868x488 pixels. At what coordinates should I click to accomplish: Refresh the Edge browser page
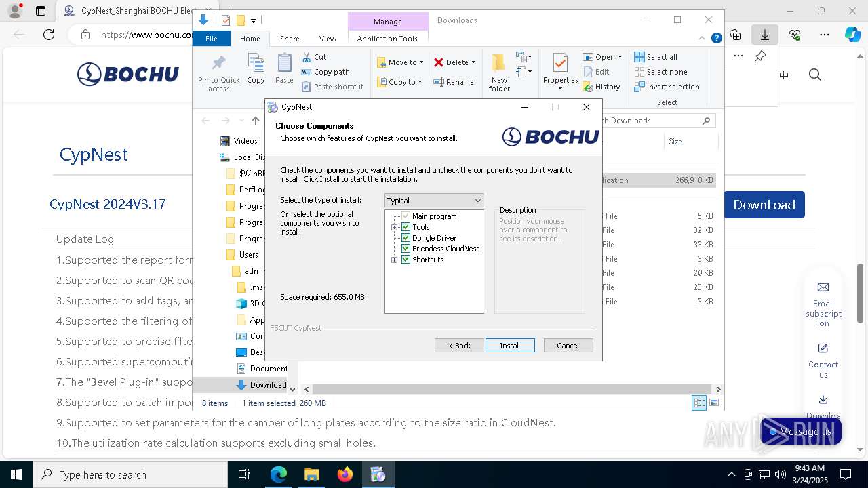[x=48, y=35]
